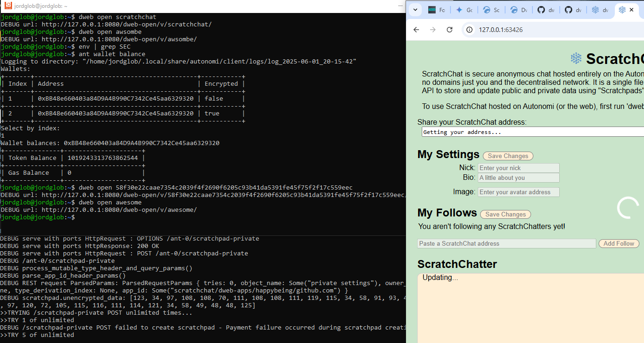The width and height of the screenshot is (644, 343).
Task: Click wallet row 2 address with 'true'
Action: (x=116, y=114)
